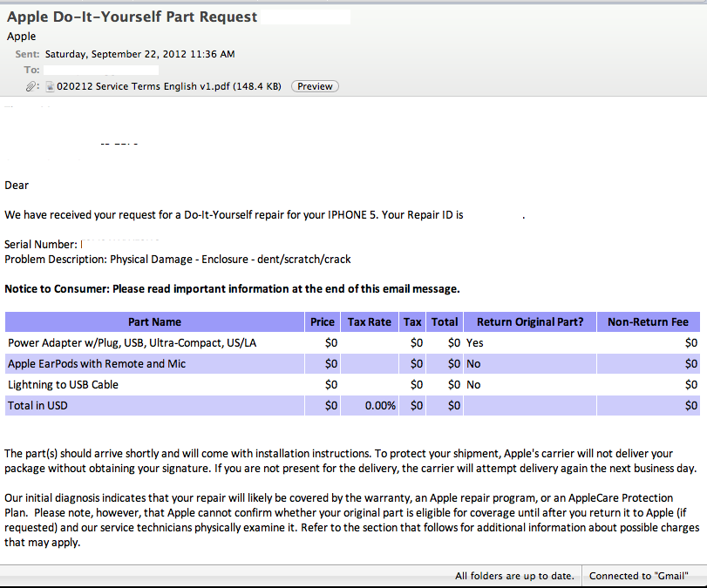Click the Notice to Consumer bold line
707x588 pixels.
[232, 289]
